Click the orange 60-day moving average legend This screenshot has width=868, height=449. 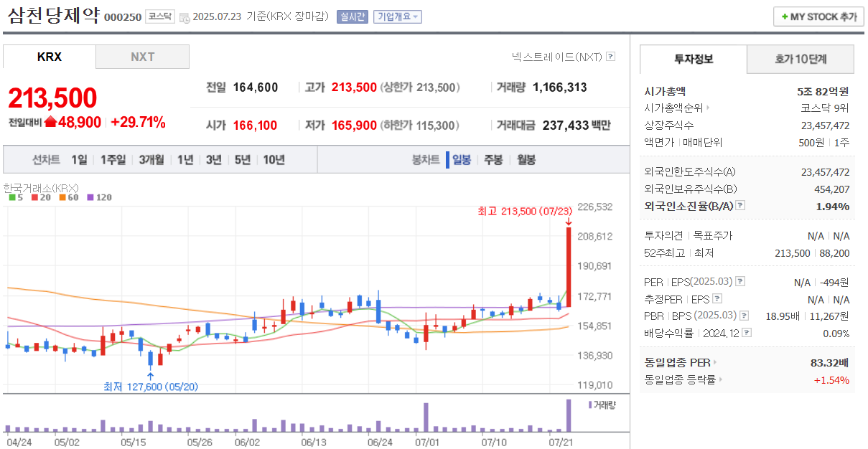tap(69, 197)
